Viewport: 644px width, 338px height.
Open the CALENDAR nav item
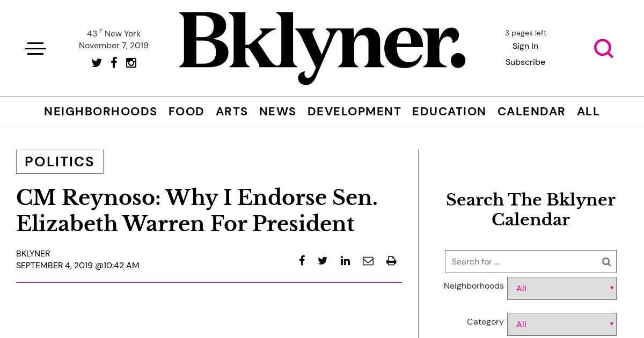click(531, 112)
